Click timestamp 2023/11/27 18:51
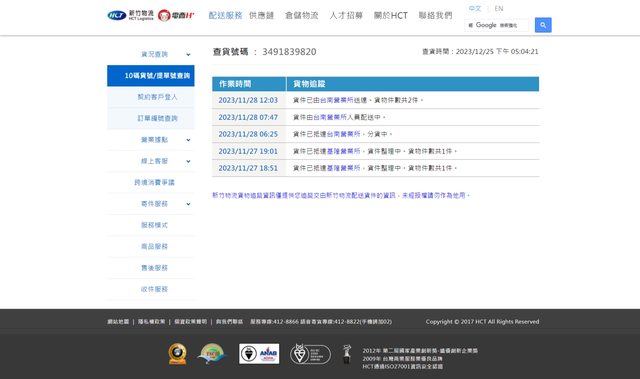Viewport: 640px width, 379px height. coord(248,168)
